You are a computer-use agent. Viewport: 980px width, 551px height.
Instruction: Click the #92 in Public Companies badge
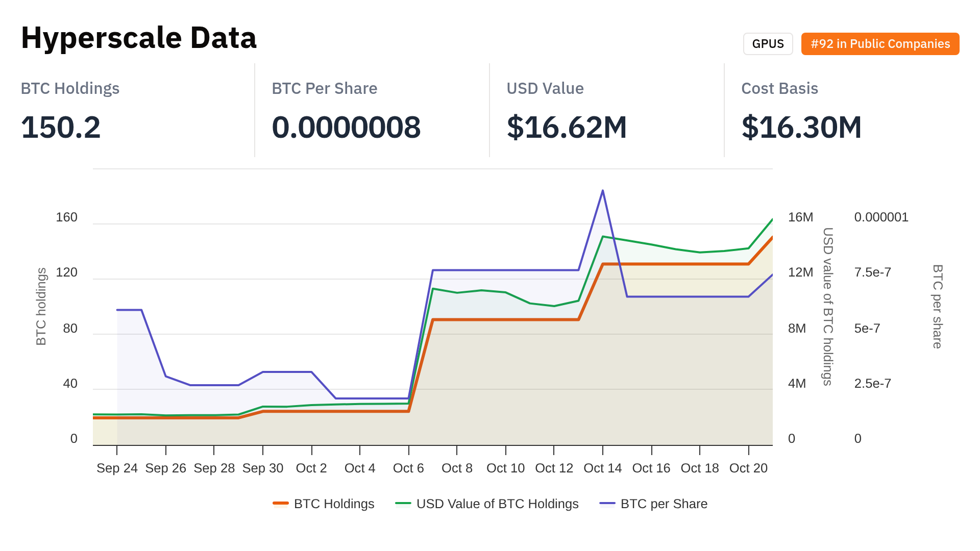880,44
